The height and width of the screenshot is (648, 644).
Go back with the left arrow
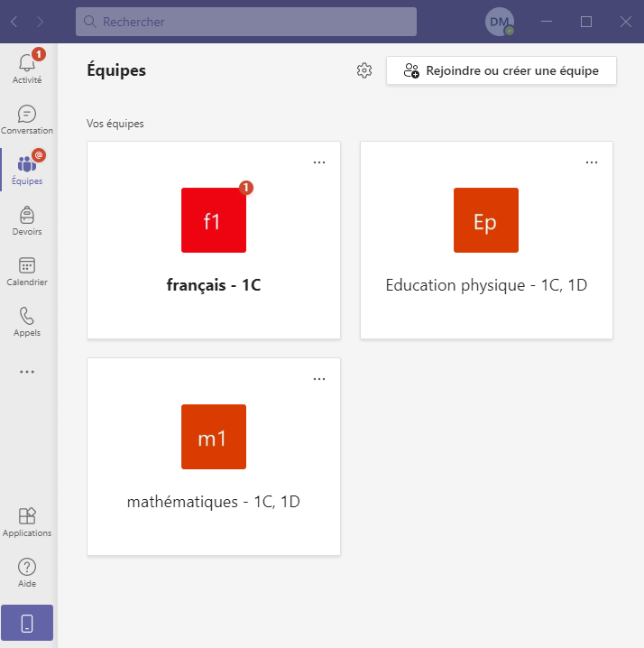pyautogui.click(x=14, y=22)
